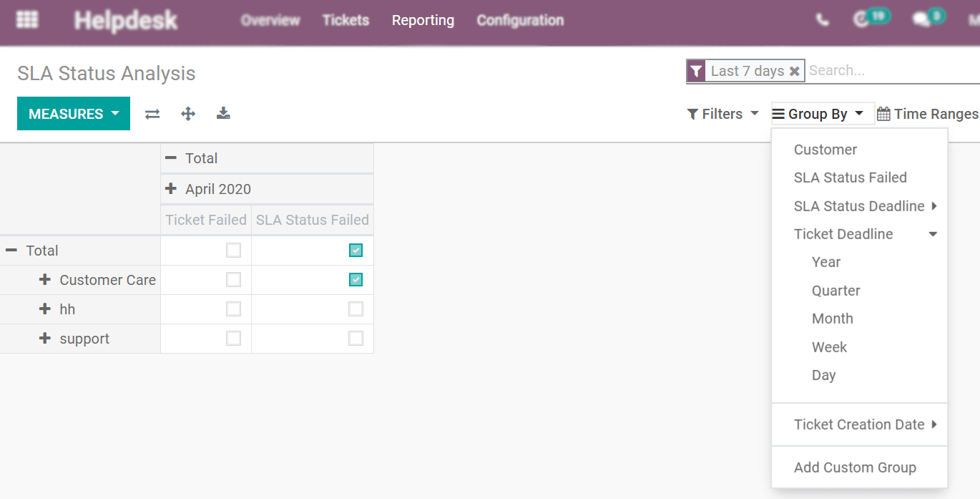980x499 pixels.
Task: Uncheck SLA Status Failed for Customer Care
Action: coord(356,279)
